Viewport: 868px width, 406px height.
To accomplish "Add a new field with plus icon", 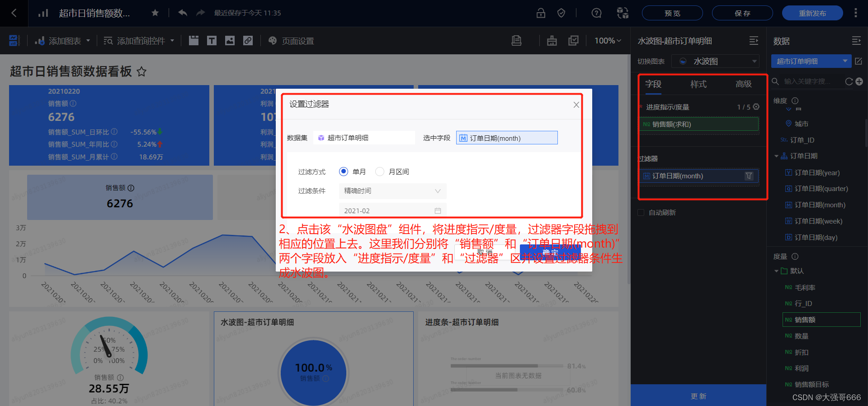I will (x=859, y=81).
